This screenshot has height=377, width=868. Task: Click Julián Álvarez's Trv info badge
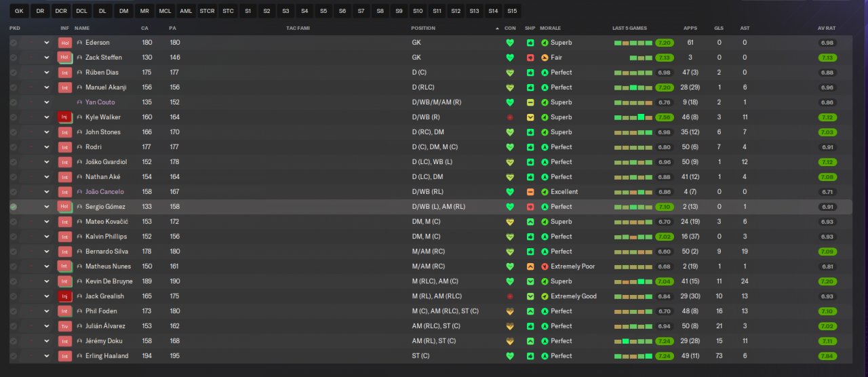pyautogui.click(x=65, y=326)
